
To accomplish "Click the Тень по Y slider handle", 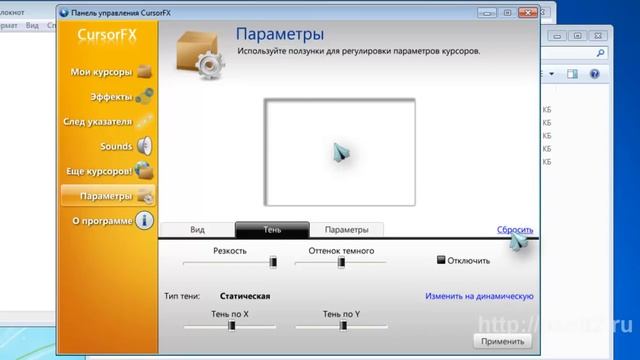I will [343, 326].
